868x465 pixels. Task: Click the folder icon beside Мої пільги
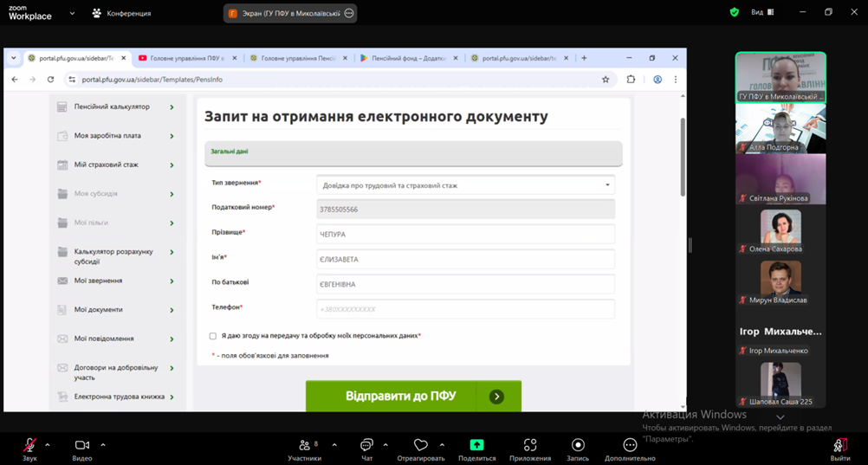point(62,223)
